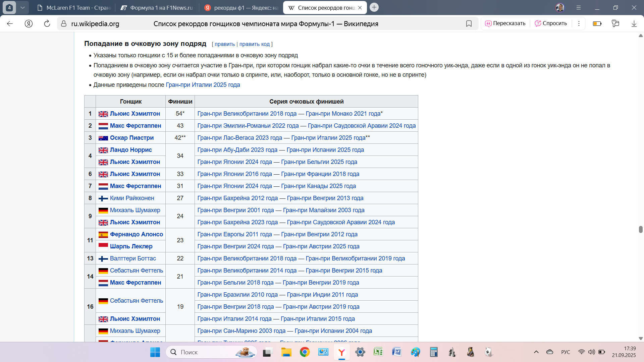Open Фернандо Алонсо link in row 11
The width and height of the screenshot is (644, 362).
click(x=136, y=234)
